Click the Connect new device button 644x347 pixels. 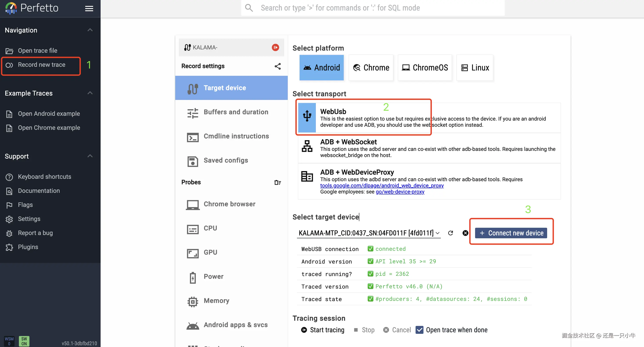(511, 233)
